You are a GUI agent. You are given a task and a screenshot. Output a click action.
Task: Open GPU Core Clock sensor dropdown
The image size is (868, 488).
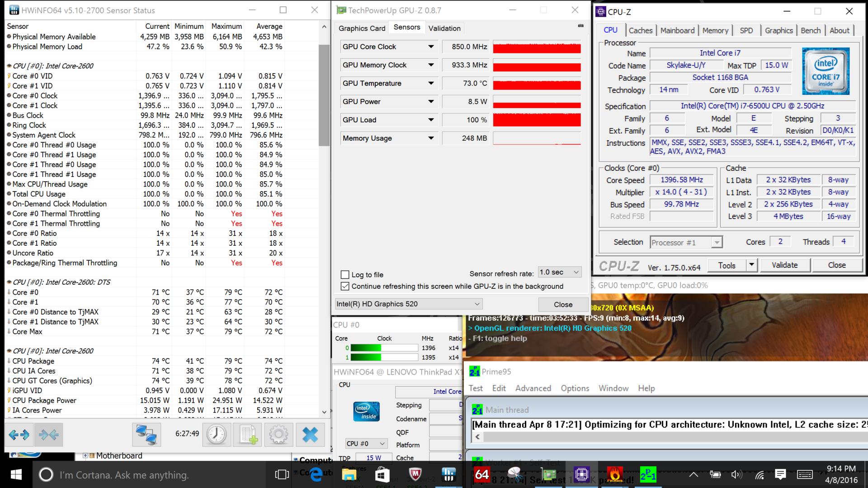point(431,47)
